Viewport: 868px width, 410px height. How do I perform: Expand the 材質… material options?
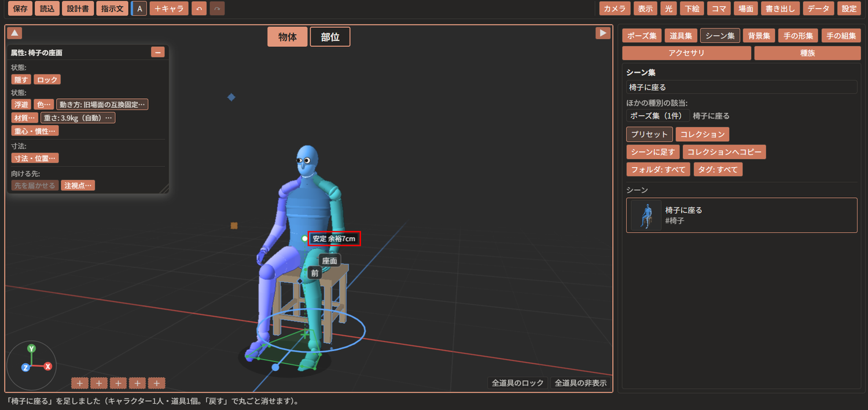pyautogui.click(x=24, y=118)
